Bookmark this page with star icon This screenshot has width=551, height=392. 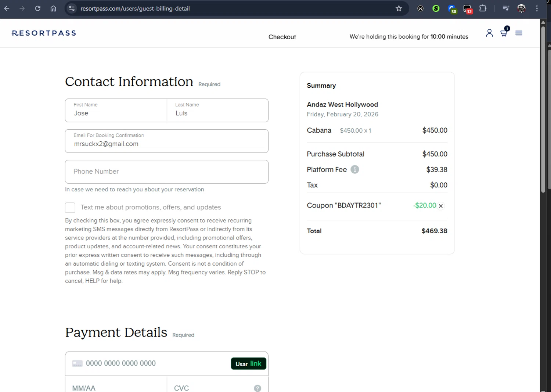pos(399,8)
